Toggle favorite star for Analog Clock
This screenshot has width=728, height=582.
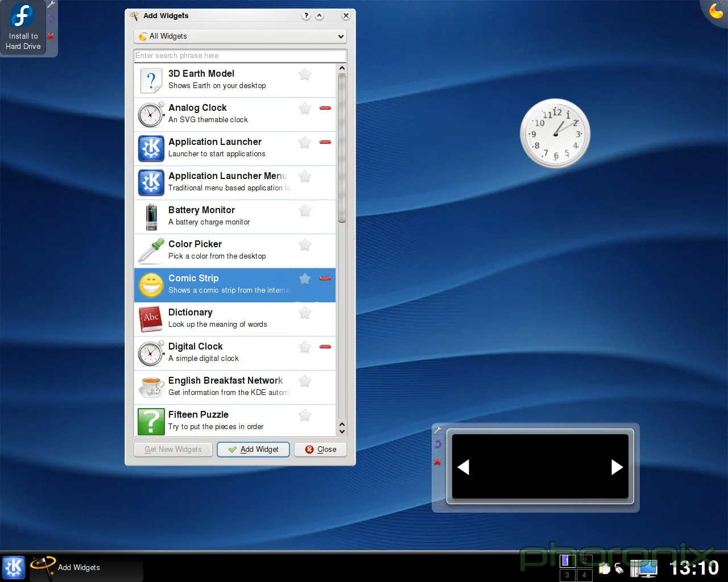pos(305,108)
